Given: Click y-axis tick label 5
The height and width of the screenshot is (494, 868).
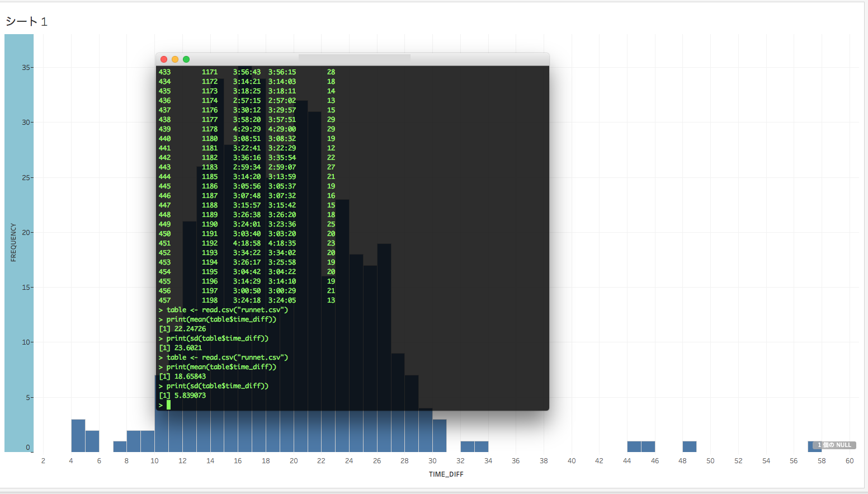Looking at the screenshot, I should click(28, 398).
